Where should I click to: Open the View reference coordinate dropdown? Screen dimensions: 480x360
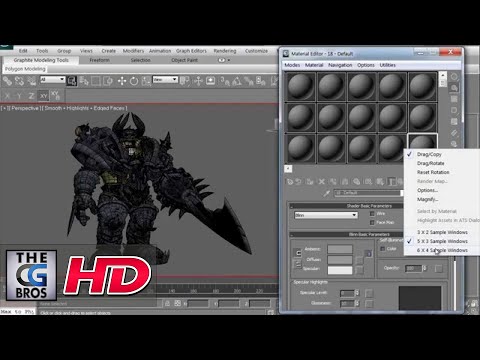165,80
